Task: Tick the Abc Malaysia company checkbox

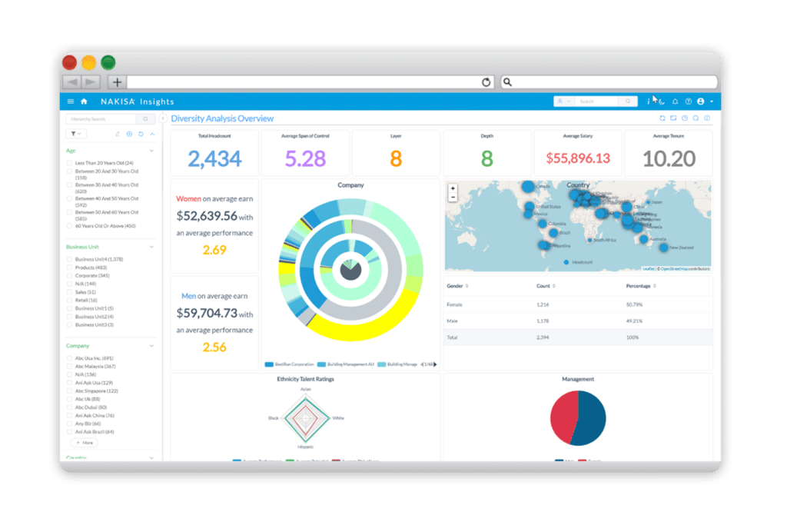Action: [70, 366]
